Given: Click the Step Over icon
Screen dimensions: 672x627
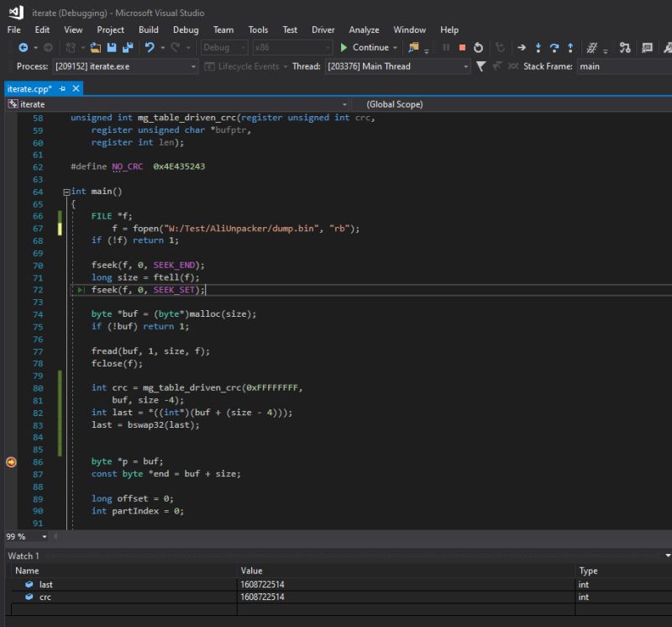Looking at the screenshot, I should coord(554,47).
